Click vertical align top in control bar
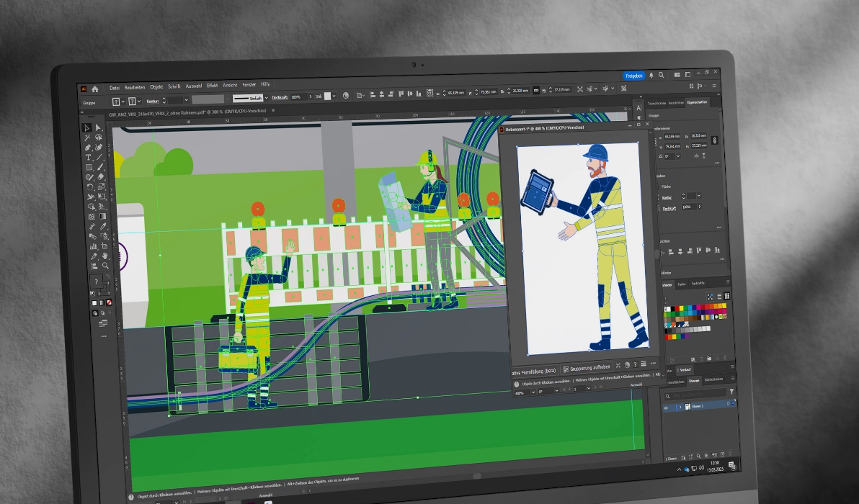Screen dimensions: 859x504 click(401, 94)
